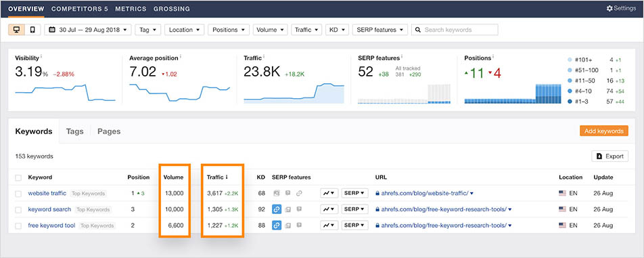Click sitelinks SERP feature icon for keyword search
Image resolution: width=644 pixels, height=258 pixels.
point(277,209)
